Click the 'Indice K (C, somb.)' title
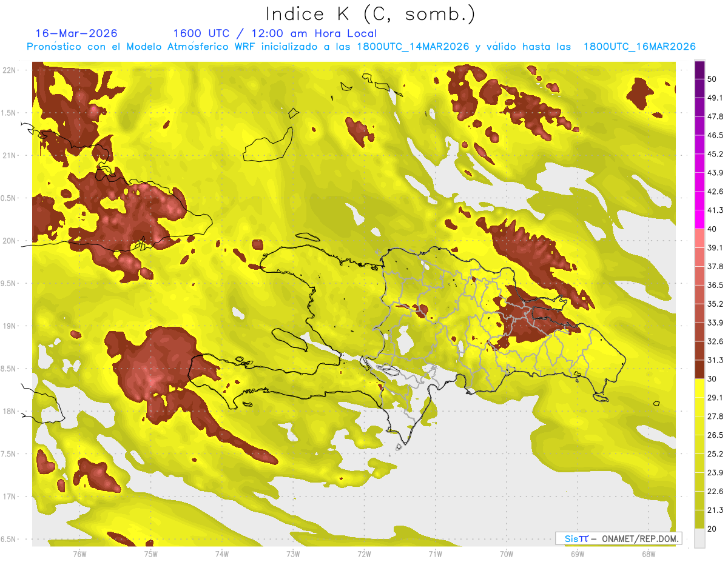This screenshot has height=562, width=728. point(371,14)
